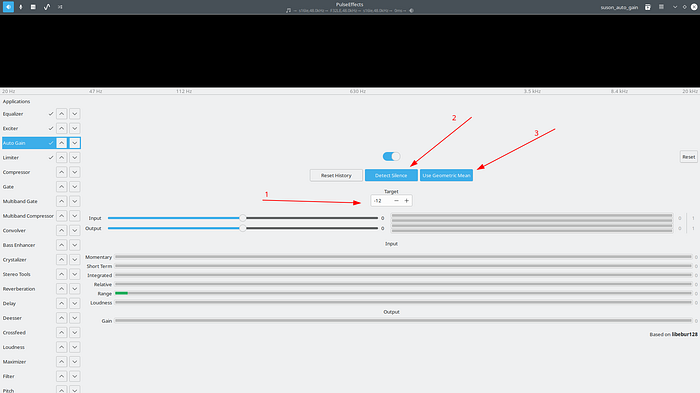Move Maximizer down in the list
The width and height of the screenshot is (700, 393).
pyautogui.click(x=75, y=362)
